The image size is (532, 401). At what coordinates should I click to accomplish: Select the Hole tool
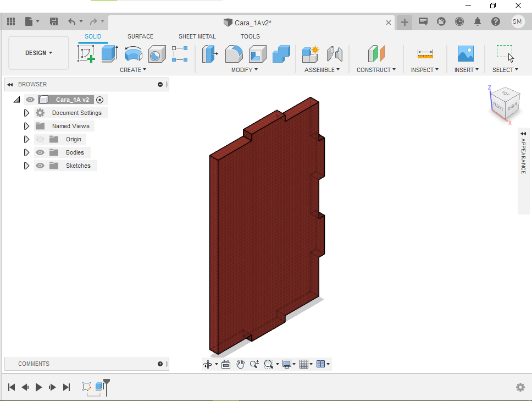point(157,54)
